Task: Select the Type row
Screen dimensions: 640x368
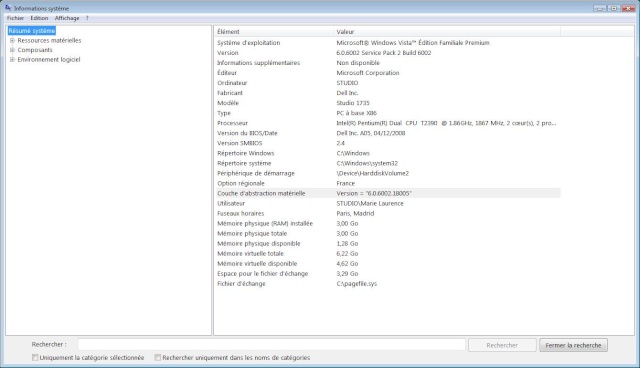Action: [x=387, y=113]
